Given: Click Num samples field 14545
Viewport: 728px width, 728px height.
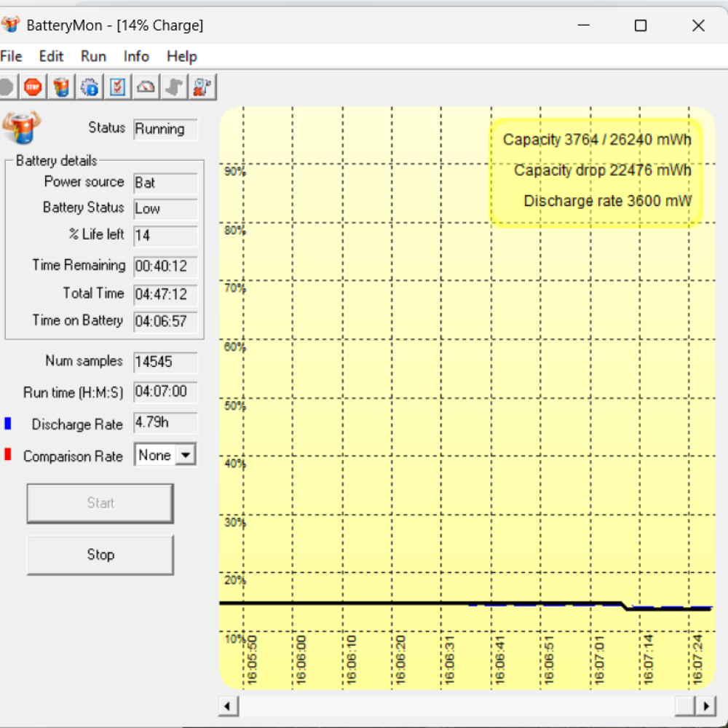Looking at the screenshot, I should [165, 362].
